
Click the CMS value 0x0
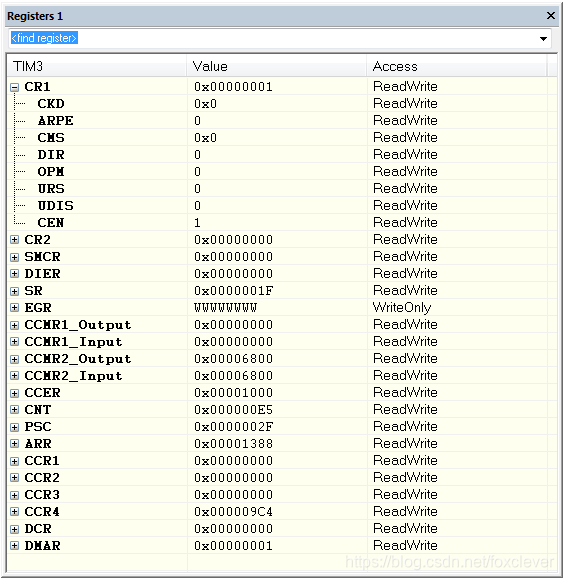(205, 138)
